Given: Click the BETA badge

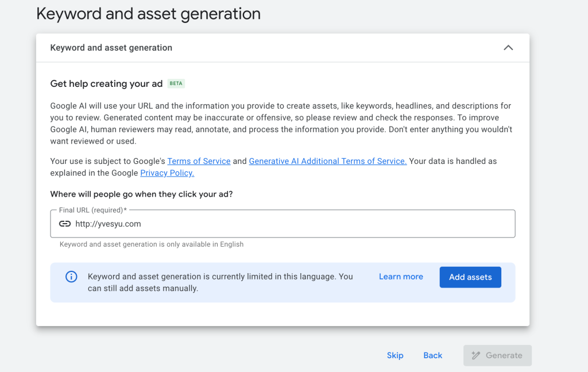Looking at the screenshot, I should coord(176,83).
